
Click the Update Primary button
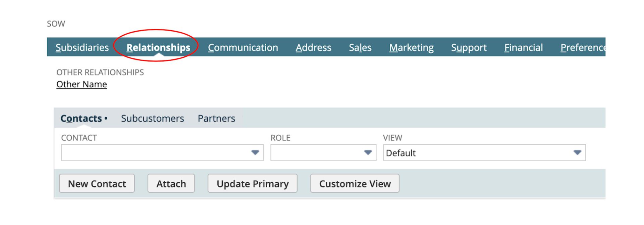(x=253, y=183)
